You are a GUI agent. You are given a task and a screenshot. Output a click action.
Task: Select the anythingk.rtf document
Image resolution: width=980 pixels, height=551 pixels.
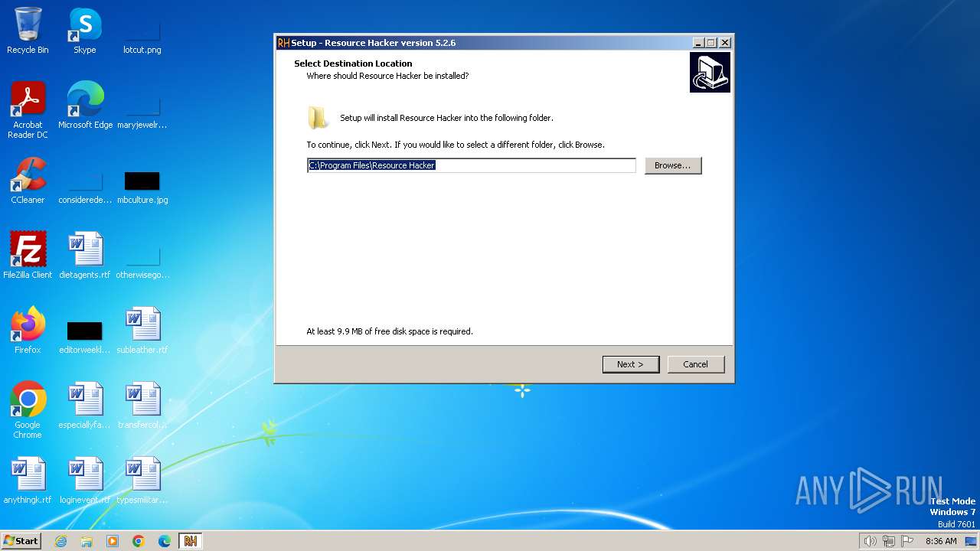point(28,481)
